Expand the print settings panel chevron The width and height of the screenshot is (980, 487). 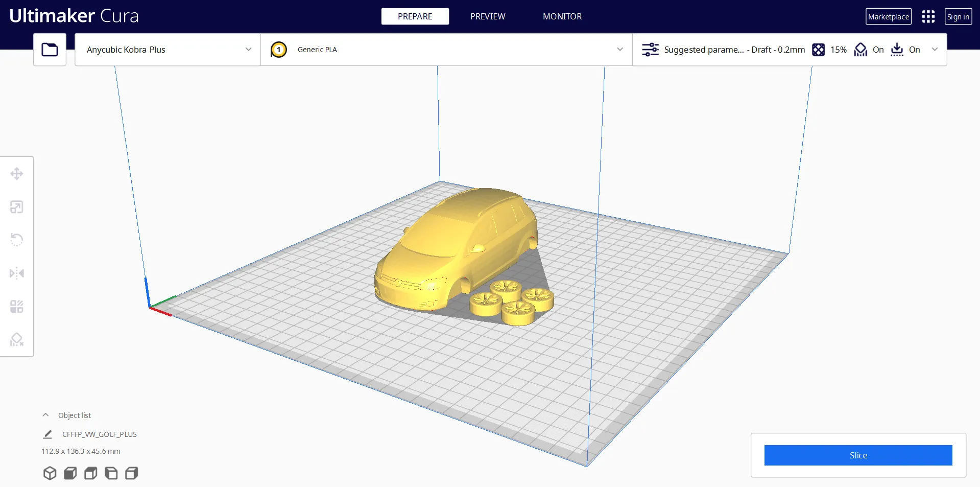[935, 50]
